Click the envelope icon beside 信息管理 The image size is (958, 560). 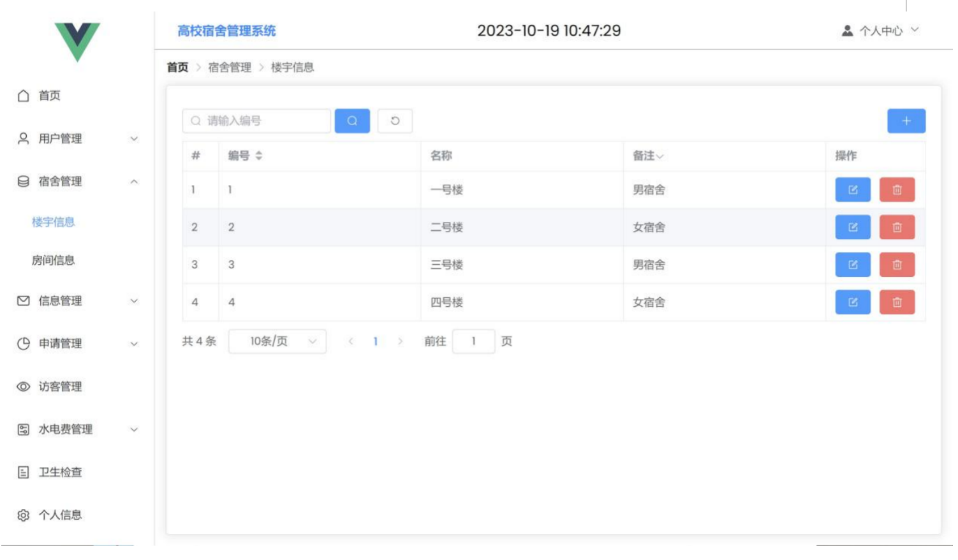[x=24, y=300]
